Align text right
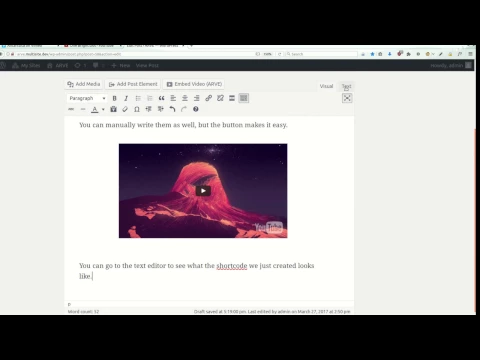The height and width of the screenshot is (360, 480). pos(197,98)
